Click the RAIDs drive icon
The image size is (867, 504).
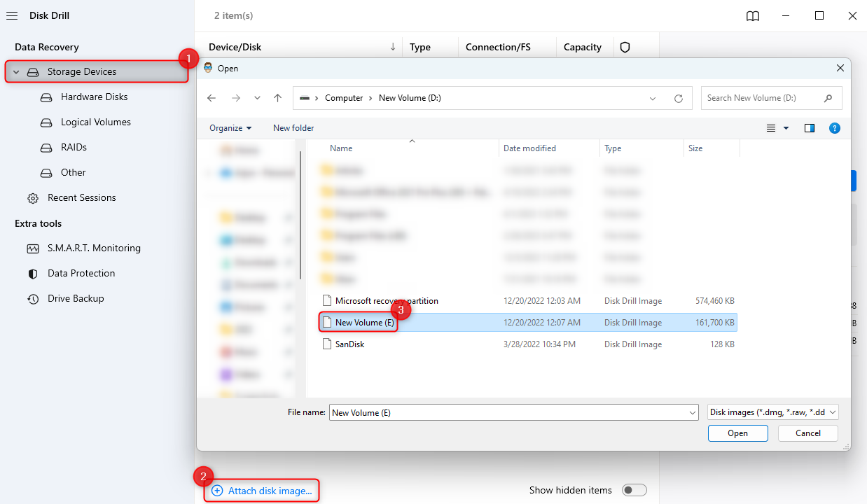[x=46, y=148]
